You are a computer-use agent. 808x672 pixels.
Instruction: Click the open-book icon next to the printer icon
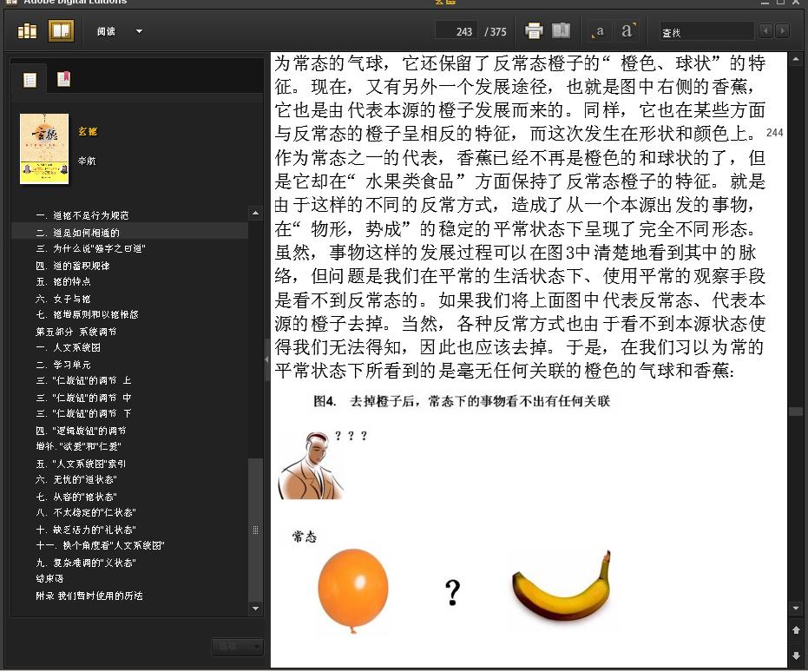[561, 31]
